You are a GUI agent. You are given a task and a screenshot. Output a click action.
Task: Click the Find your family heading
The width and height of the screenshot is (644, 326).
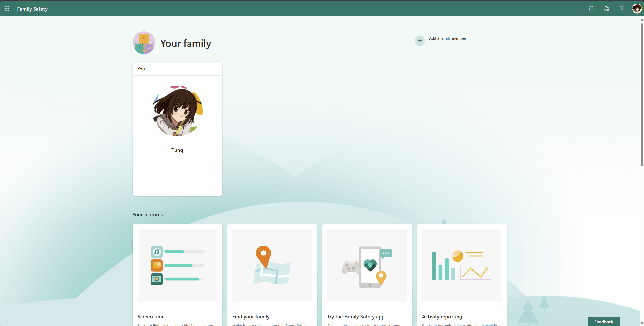click(x=251, y=317)
